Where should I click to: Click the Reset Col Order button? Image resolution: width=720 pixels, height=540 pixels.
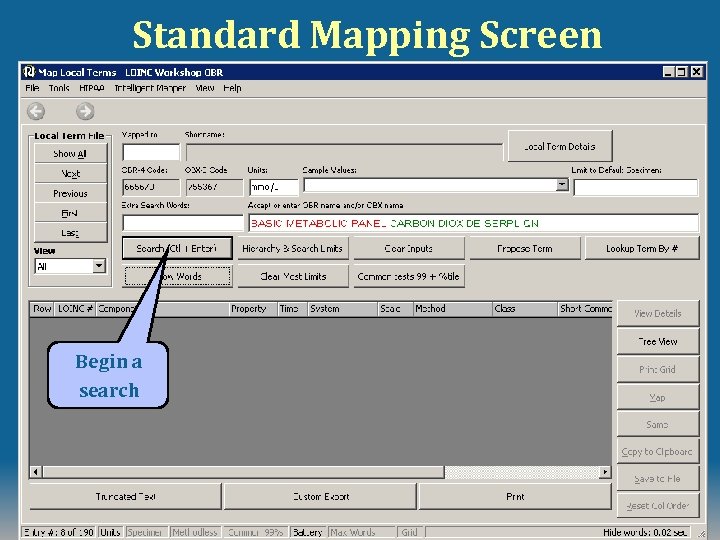point(658,506)
